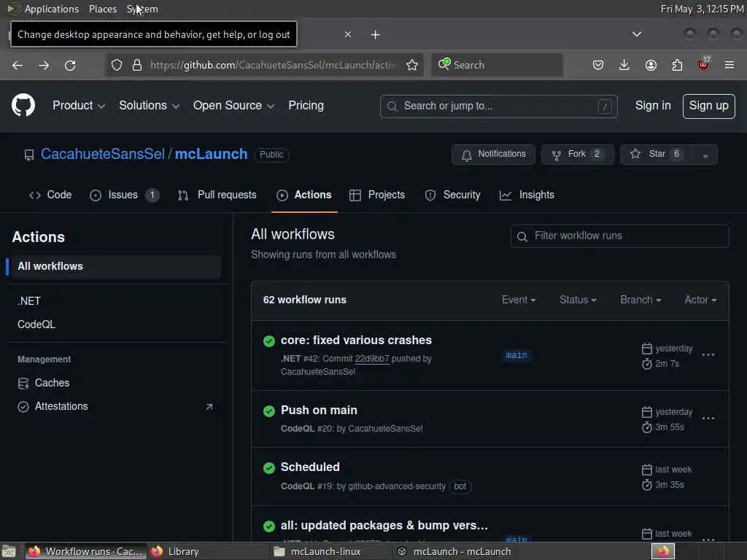Go back with the browser back arrow

click(x=18, y=65)
